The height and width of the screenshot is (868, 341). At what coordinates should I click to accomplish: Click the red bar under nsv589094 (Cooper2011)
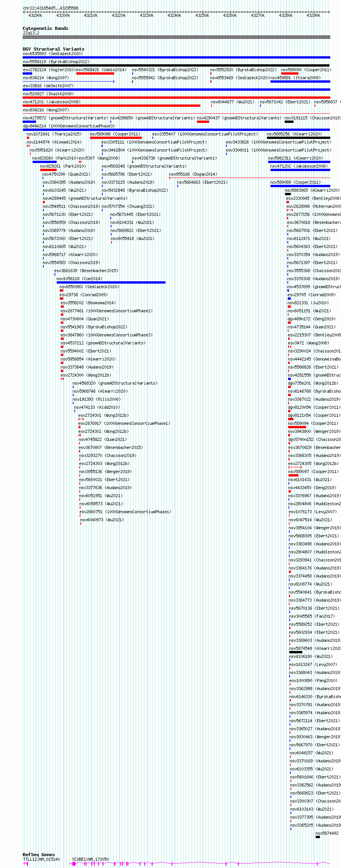(297, 427)
